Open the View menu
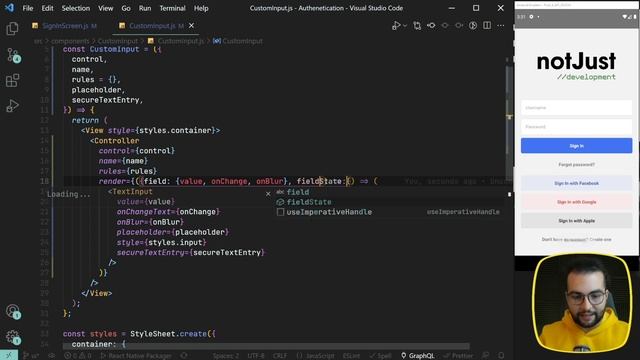The height and width of the screenshot is (360, 640). (105, 8)
